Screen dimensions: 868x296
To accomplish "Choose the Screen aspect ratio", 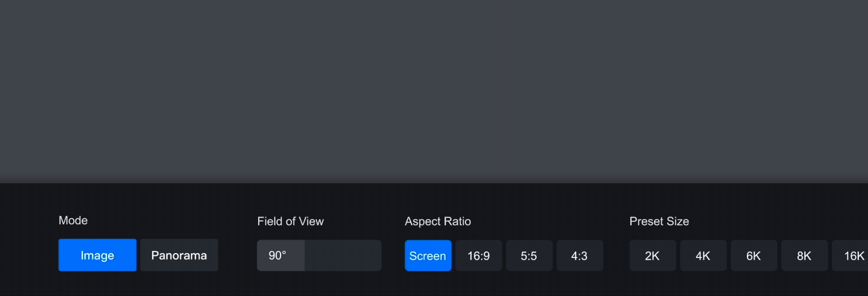I will tap(428, 256).
